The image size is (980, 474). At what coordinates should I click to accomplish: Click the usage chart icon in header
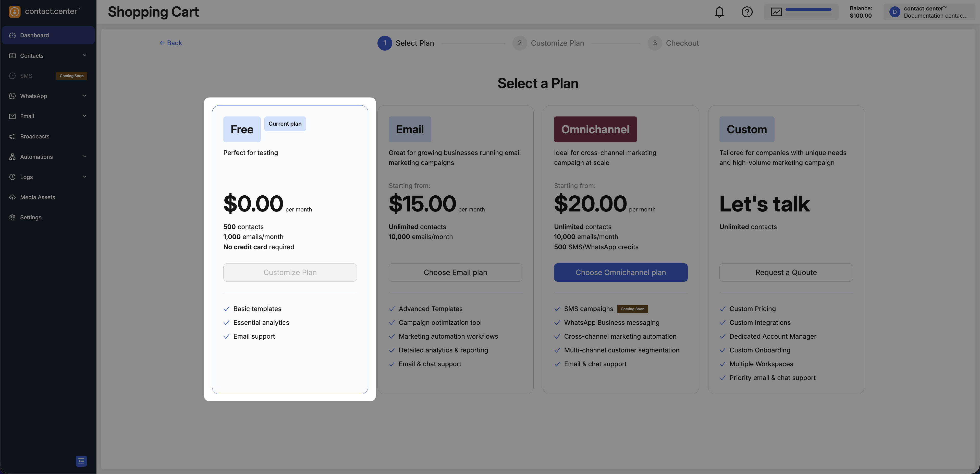[x=776, y=12]
